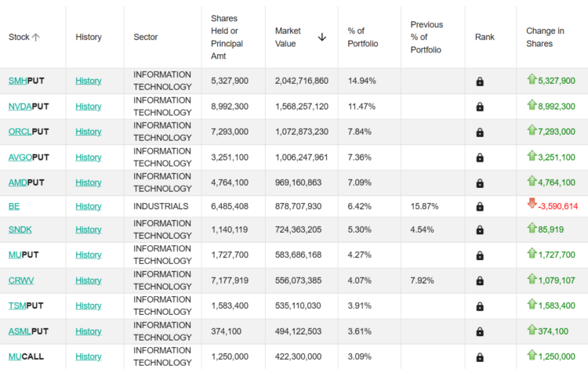588x369 pixels.
Task: Open History for MU PUT
Action: 89,255
